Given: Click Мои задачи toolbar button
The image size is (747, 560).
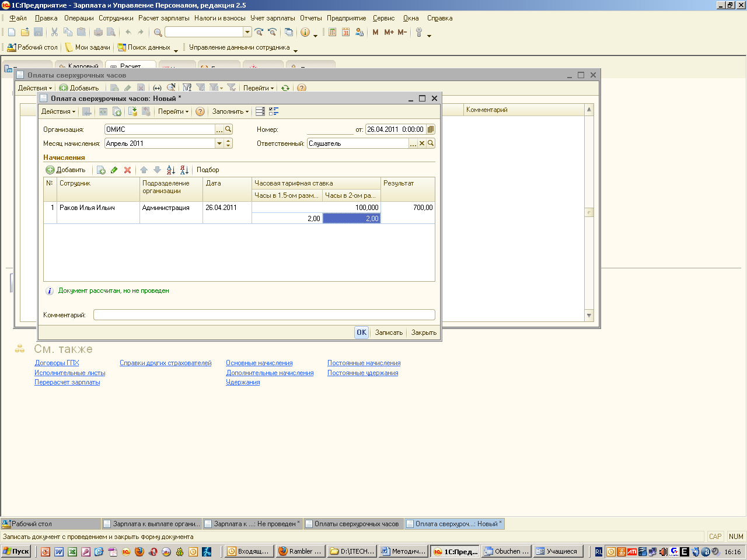Looking at the screenshot, I should 88,47.
